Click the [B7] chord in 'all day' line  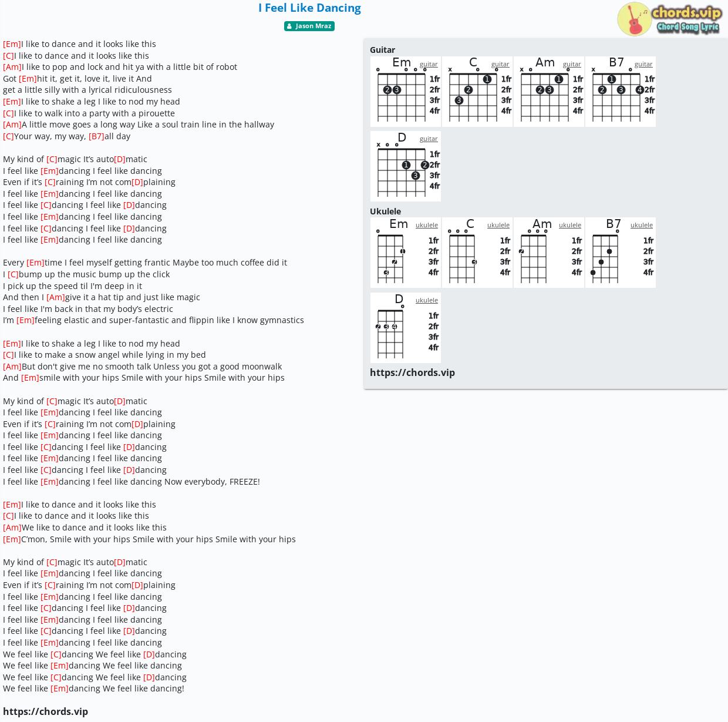point(96,136)
